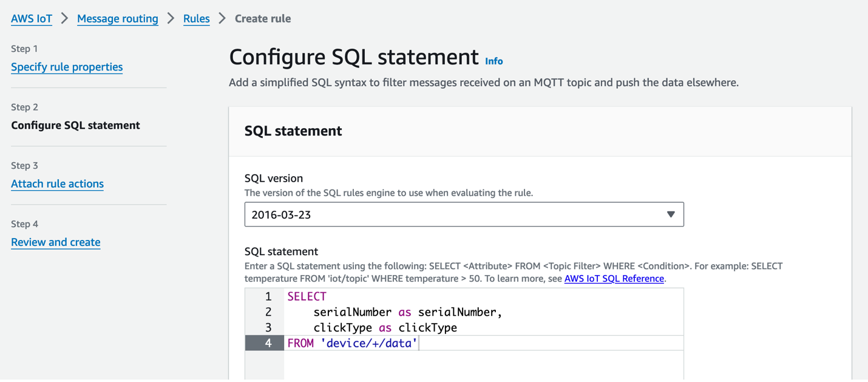
Task: Navigate to Message routing via breadcrumb
Action: point(117,19)
